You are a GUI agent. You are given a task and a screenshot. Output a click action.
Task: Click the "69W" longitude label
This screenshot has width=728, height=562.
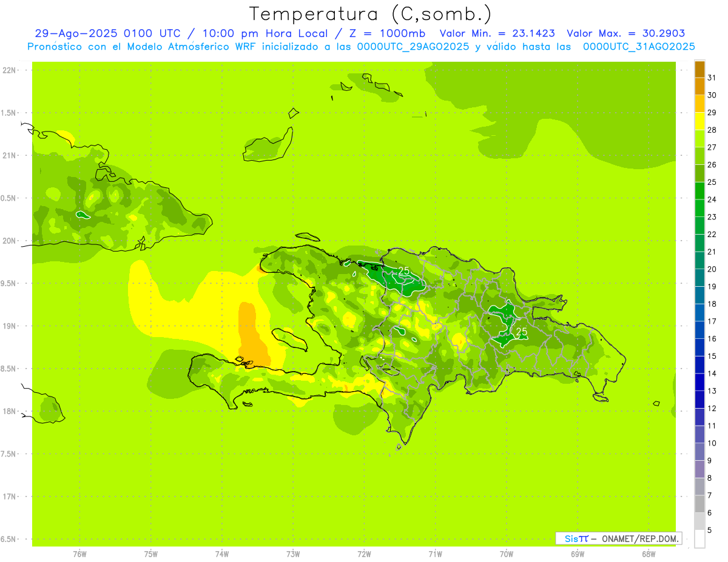pos(577,554)
